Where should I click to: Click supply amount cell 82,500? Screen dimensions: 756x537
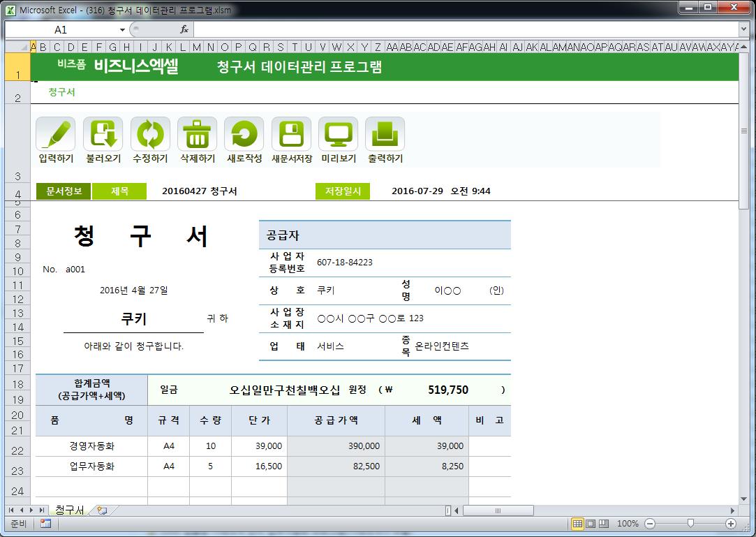click(336, 466)
